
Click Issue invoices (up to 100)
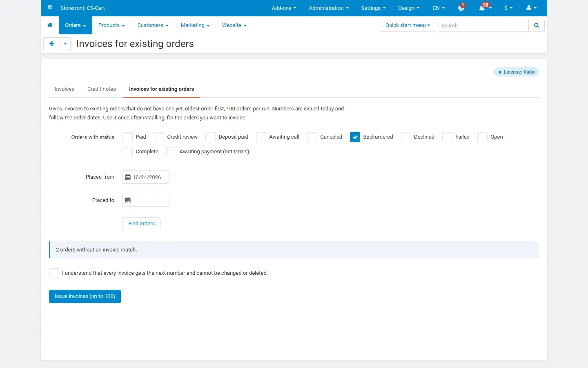[85, 296]
